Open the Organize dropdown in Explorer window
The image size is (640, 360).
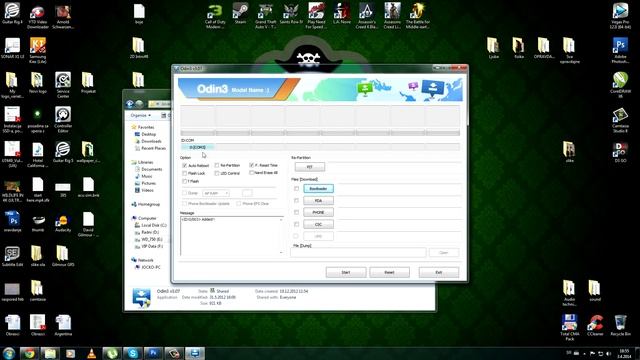(x=140, y=116)
